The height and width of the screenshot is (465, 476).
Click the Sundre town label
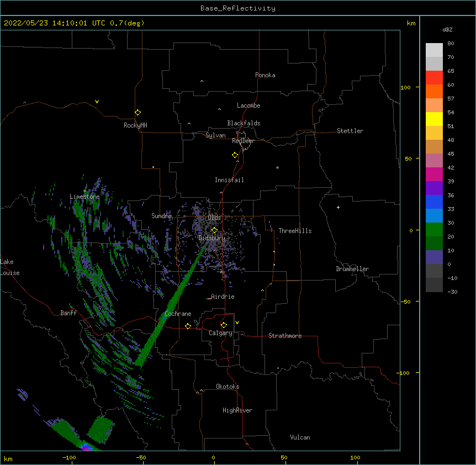[x=161, y=216]
